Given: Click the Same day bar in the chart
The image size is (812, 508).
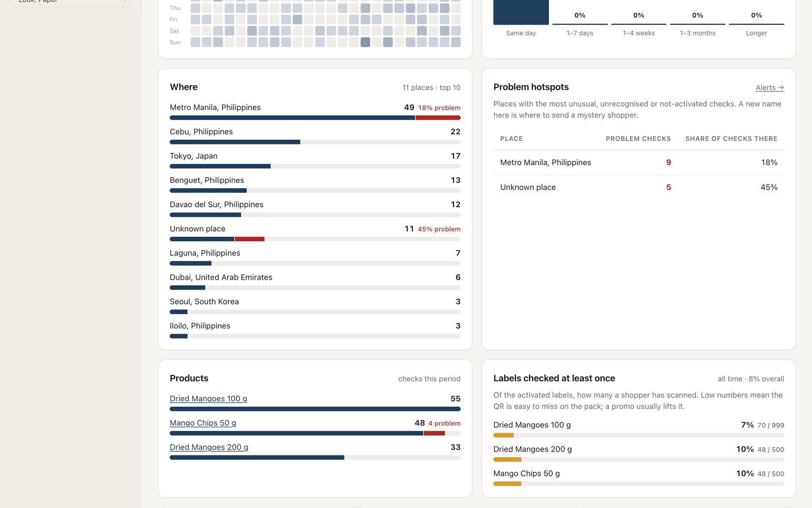Looking at the screenshot, I should [x=521, y=12].
